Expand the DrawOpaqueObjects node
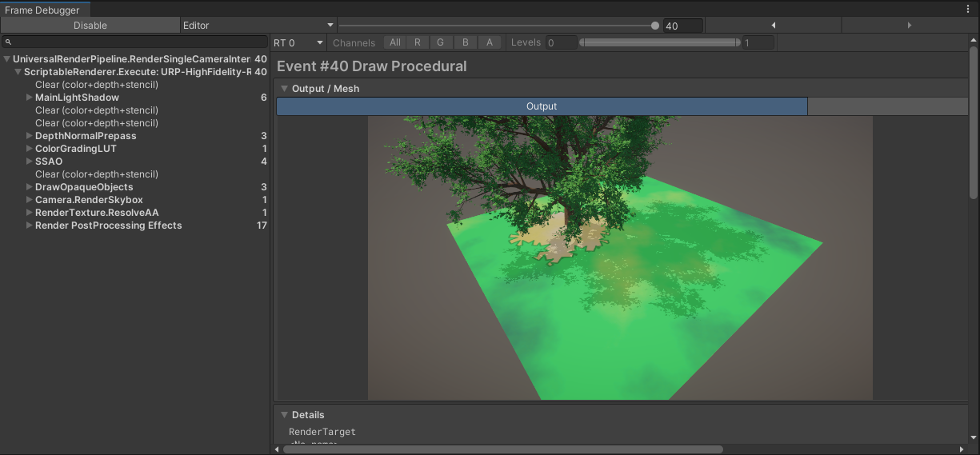Image resolution: width=980 pixels, height=455 pixels. (29, 187)
